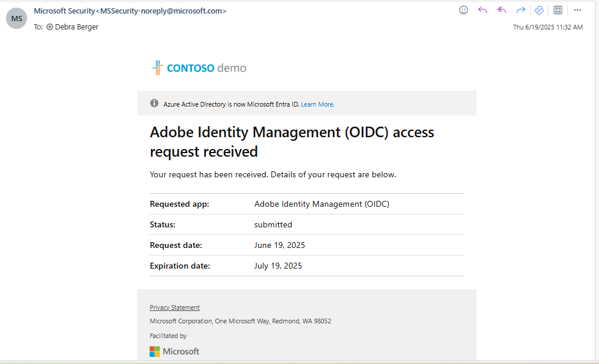This screenshot has width=599, height=364.
Task: Click the Thu 6/19/2025 11:32 AM timestamp
Action: [x=548, y=27]
